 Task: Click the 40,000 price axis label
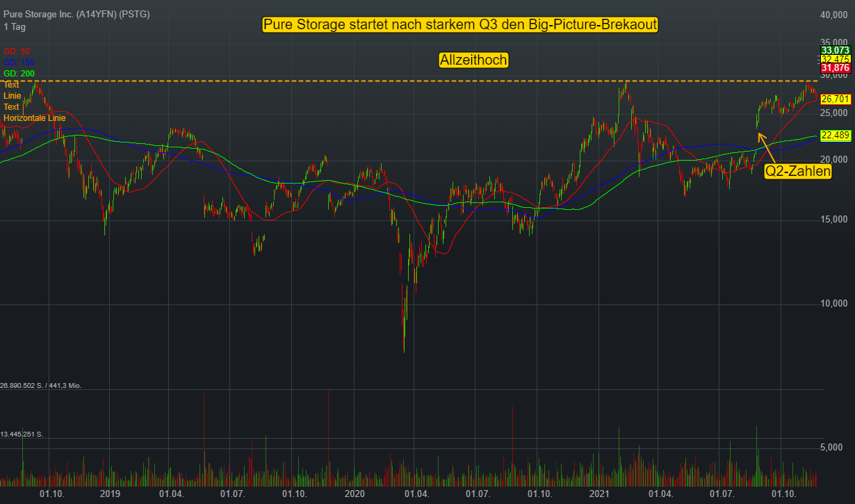point(836,15)
